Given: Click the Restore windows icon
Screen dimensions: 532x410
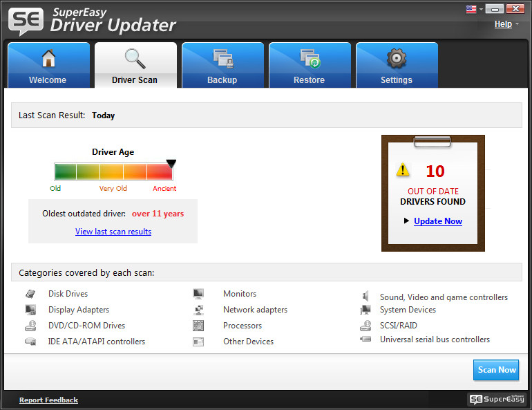Looking at the screenshot, I should coord(310,59).
